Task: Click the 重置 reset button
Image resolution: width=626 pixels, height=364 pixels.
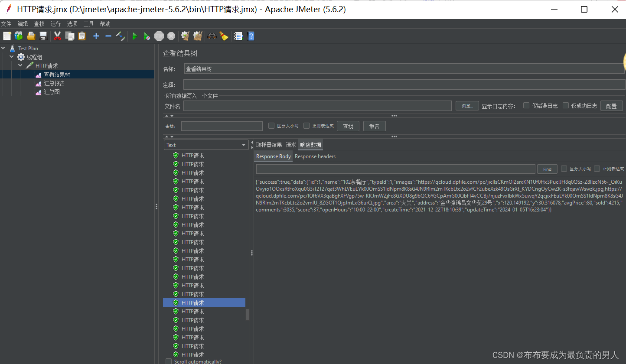Action: pyautogui.click(x=374, y=126)
